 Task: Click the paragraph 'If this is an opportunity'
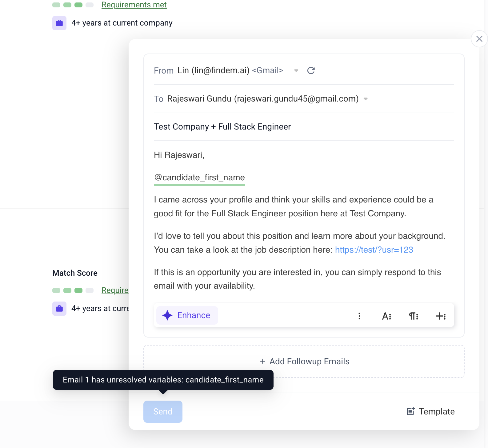tap(298, 279)
